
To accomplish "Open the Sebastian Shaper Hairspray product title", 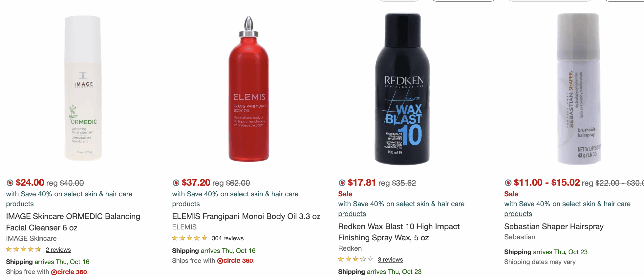I will (x=554, y=226).
